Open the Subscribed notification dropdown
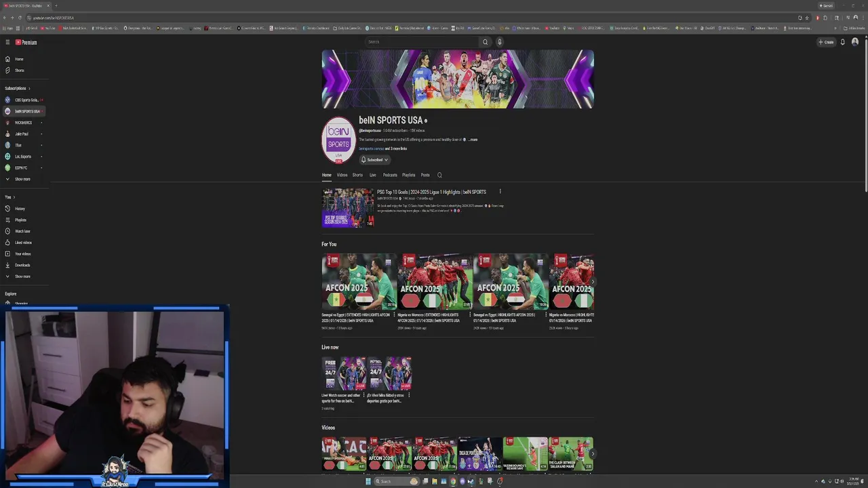The image size is (868, 488). tap(374, 160)
